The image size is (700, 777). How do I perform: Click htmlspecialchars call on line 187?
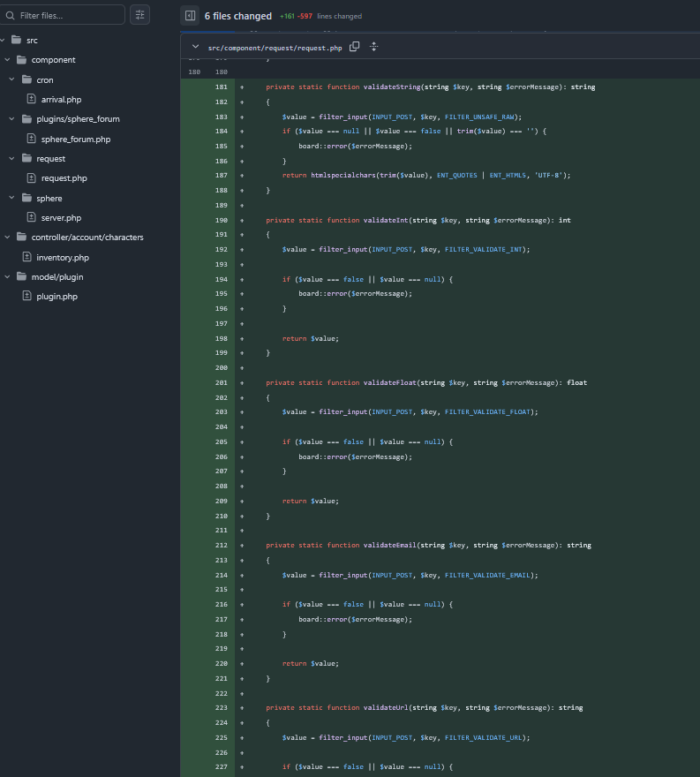(x=342, y=175)
